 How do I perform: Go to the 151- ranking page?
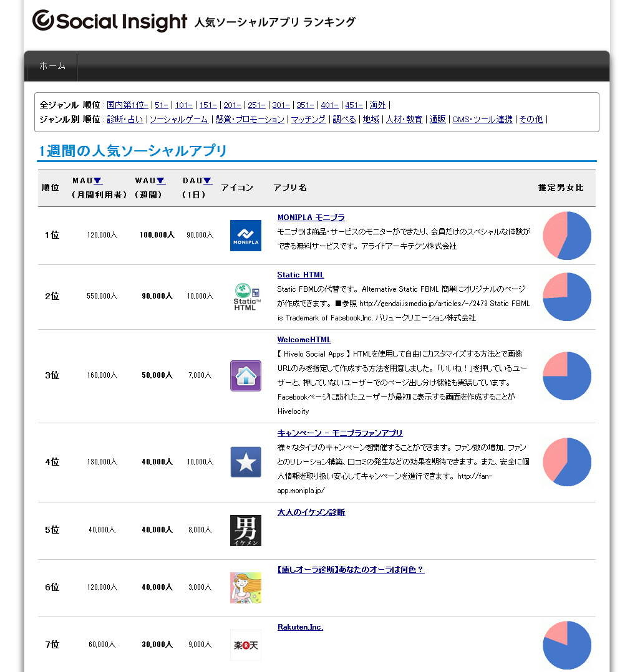coord(208,105)
